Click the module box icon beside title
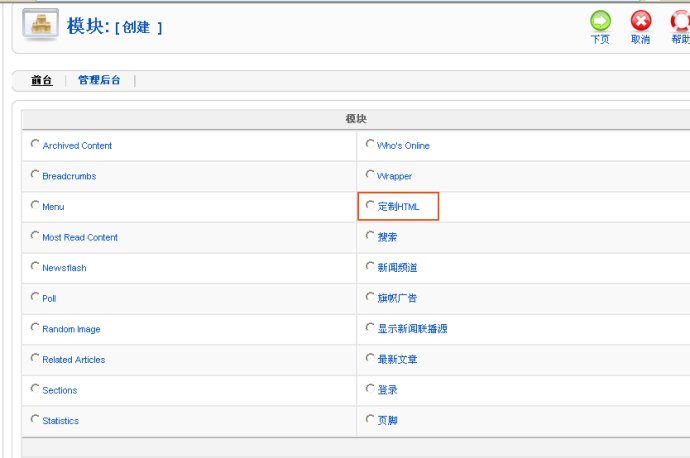690x458 pixels. pyautogui.click(x=40, y=24)
